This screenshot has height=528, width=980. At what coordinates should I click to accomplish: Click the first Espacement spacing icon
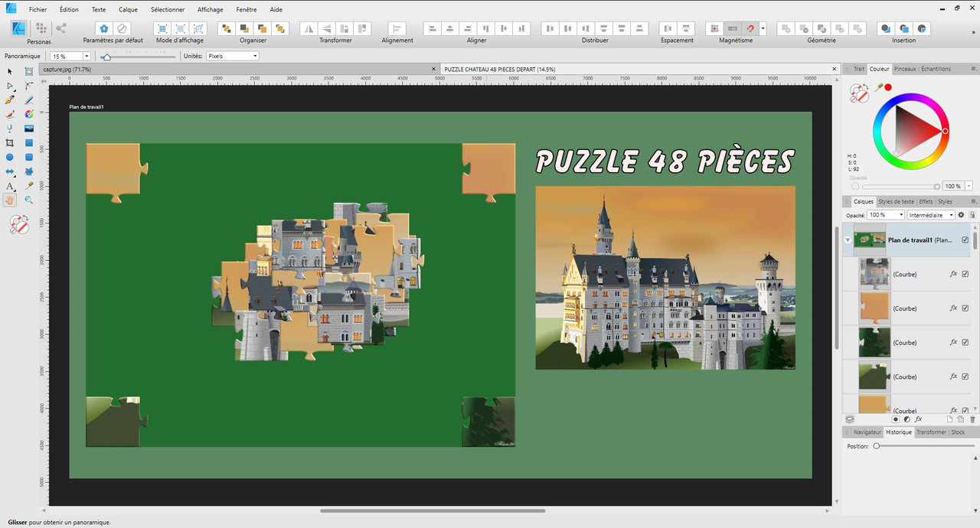click(x=668, y=28)
